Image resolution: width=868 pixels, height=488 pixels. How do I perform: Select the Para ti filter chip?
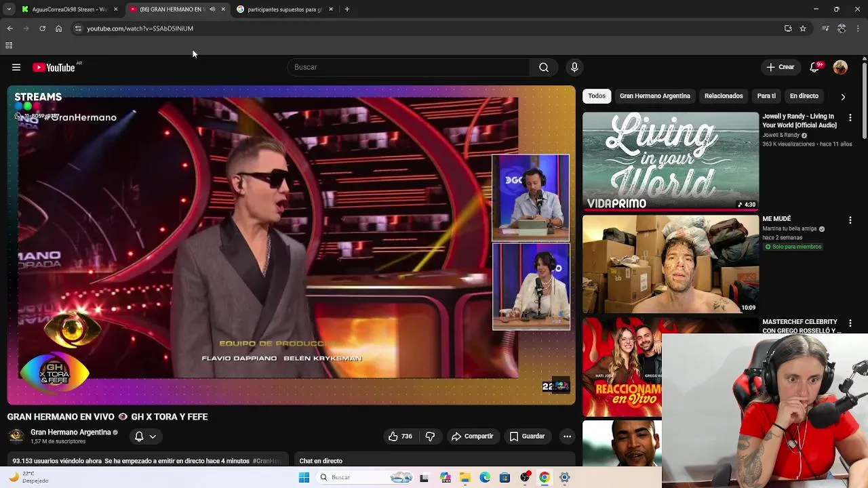[x=766, y=96]
